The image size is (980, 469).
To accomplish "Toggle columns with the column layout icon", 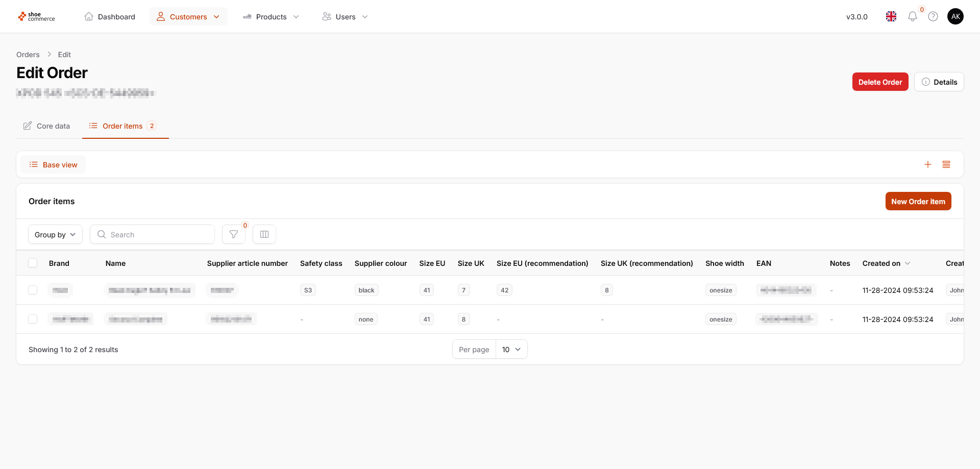I will 264,234.
